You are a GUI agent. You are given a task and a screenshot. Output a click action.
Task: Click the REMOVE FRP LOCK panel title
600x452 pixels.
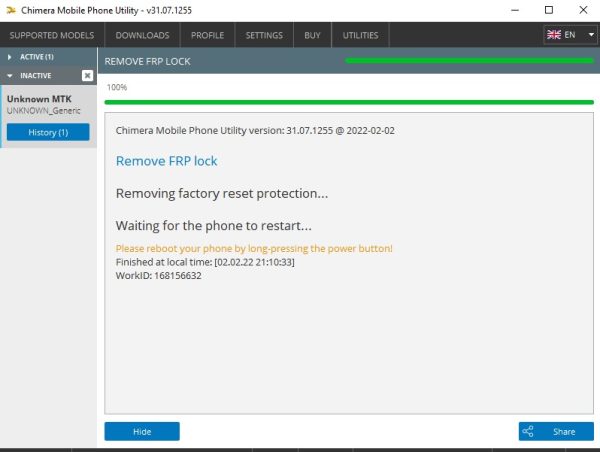click(147, 62)
